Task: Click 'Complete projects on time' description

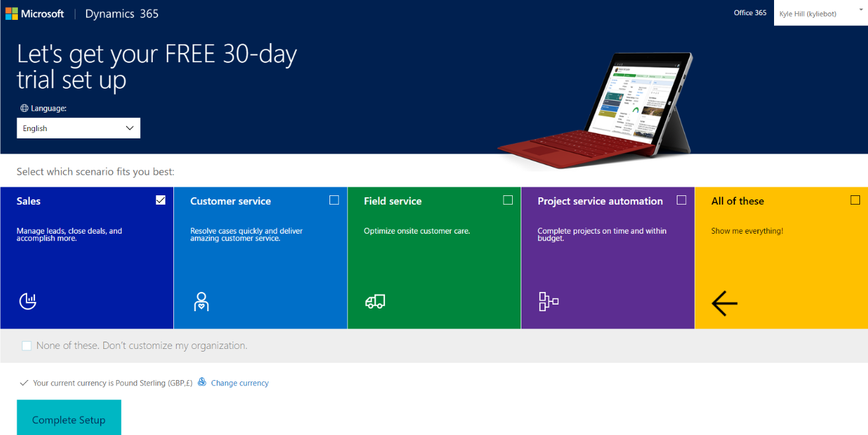Action: [x=602, y=234]
